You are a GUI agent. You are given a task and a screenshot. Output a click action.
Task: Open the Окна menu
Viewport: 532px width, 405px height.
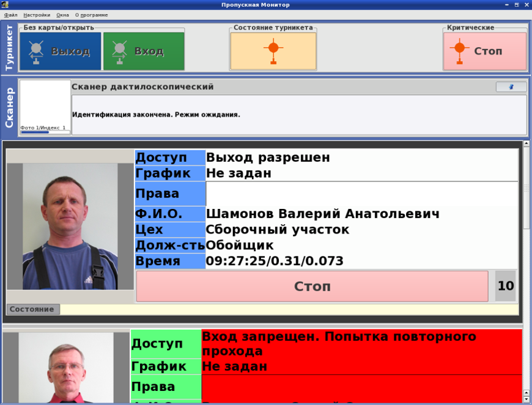(x=62, y=15)
